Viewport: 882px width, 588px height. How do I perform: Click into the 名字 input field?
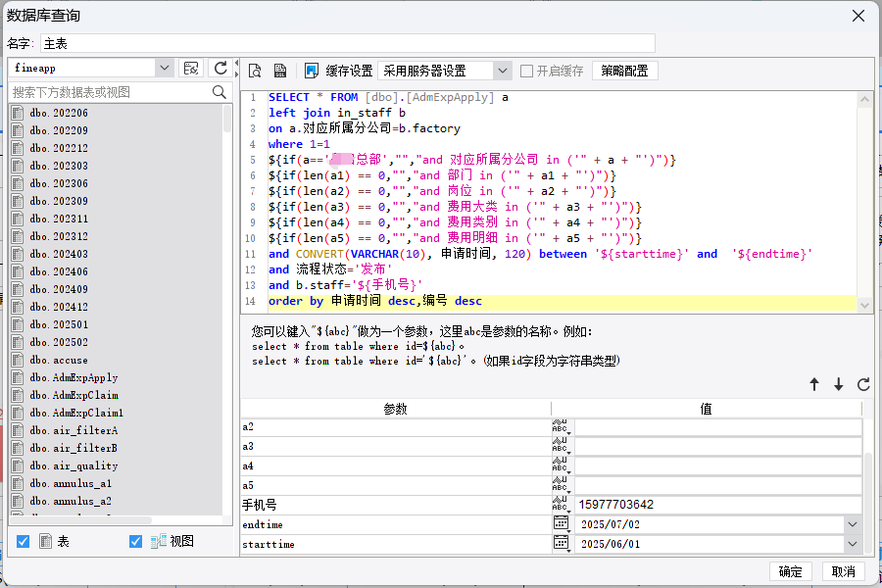348,44
